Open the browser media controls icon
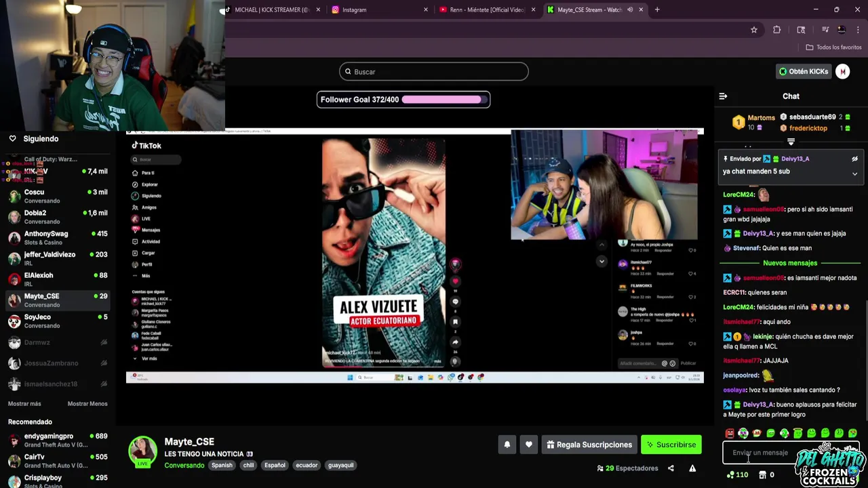Image resolution: width=868 pixels, height=488 pixels. (825, 30)
